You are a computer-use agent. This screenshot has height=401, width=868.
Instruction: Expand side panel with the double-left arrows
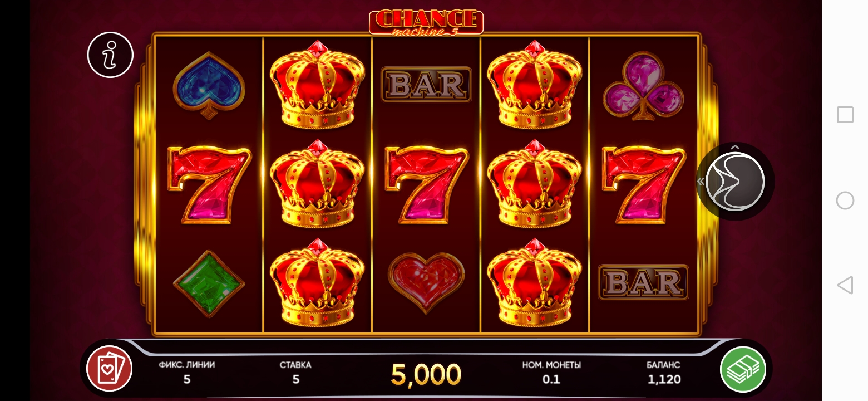(701, 181)
